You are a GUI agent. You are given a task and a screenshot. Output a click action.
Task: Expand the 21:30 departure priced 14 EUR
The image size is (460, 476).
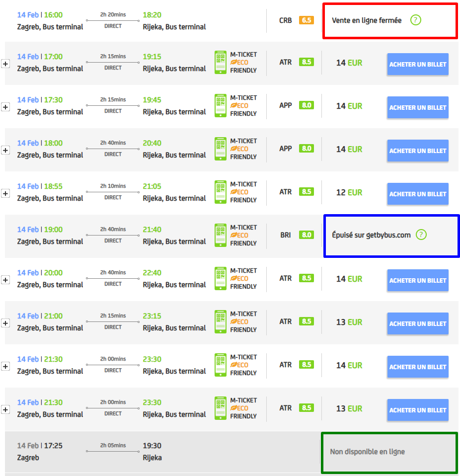[5, 366]
